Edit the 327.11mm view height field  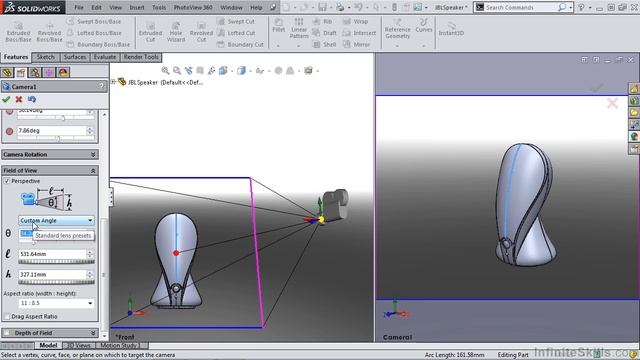click(52, 274)
